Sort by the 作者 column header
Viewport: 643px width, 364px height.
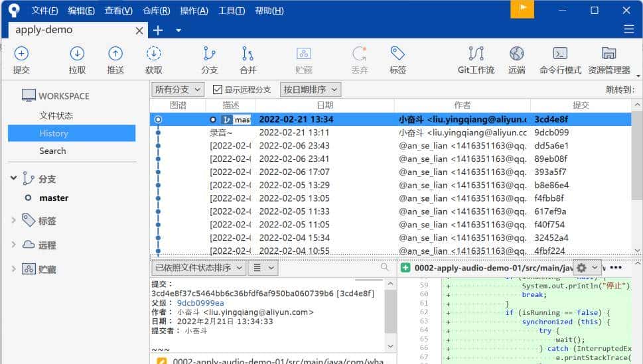point(462,105)
